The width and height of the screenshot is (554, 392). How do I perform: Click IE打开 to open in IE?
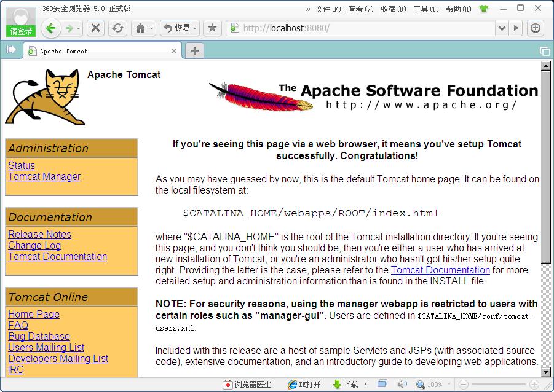coord(304,384)
